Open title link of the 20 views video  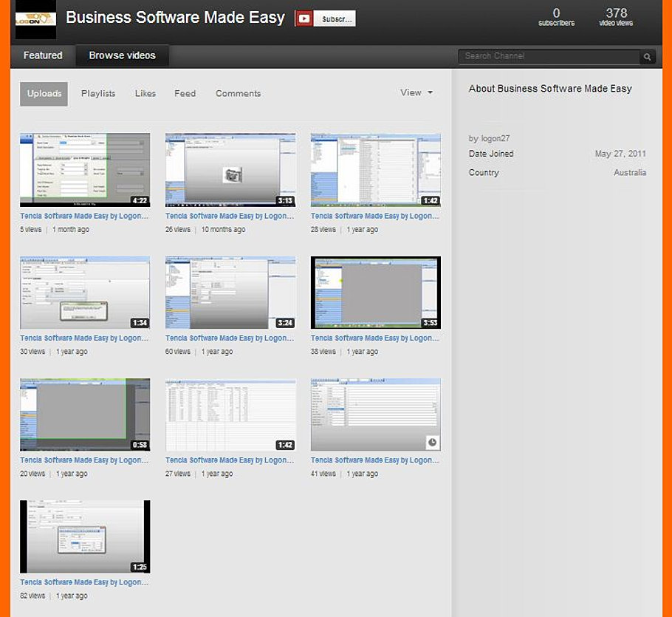(84, 460)
